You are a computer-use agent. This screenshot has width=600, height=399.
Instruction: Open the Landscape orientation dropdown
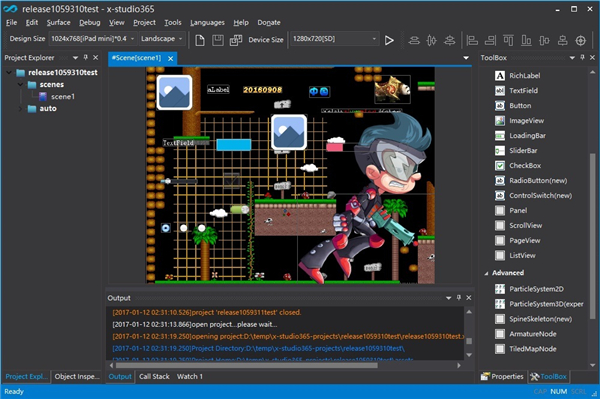162,39
